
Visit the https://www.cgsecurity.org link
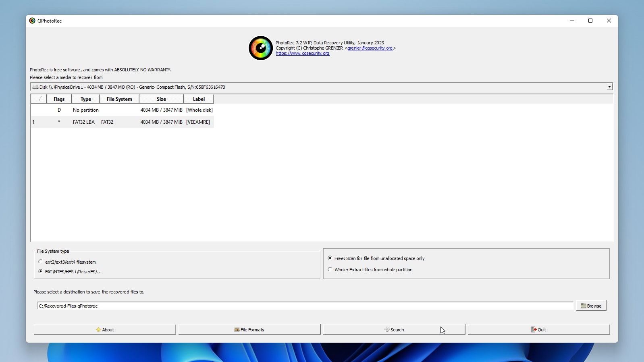coord(303,54)
